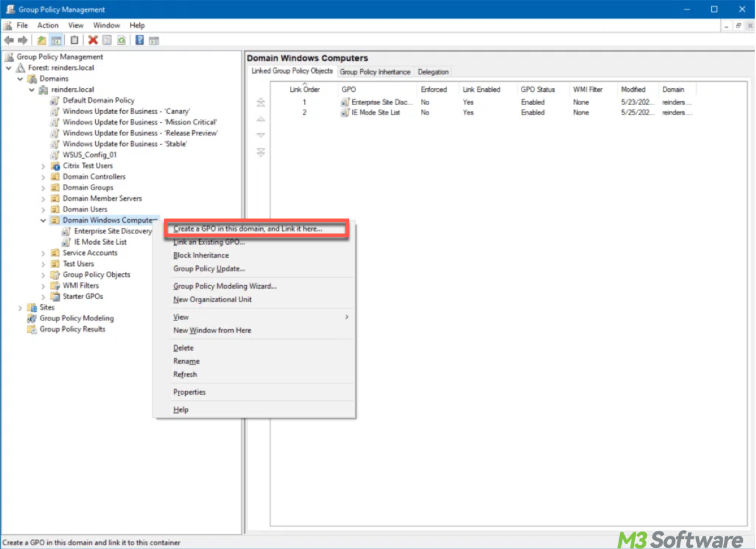This screenshot has width=756, height=549.
Task: Collapse the Domains tree node
Action: coord(20,79)
